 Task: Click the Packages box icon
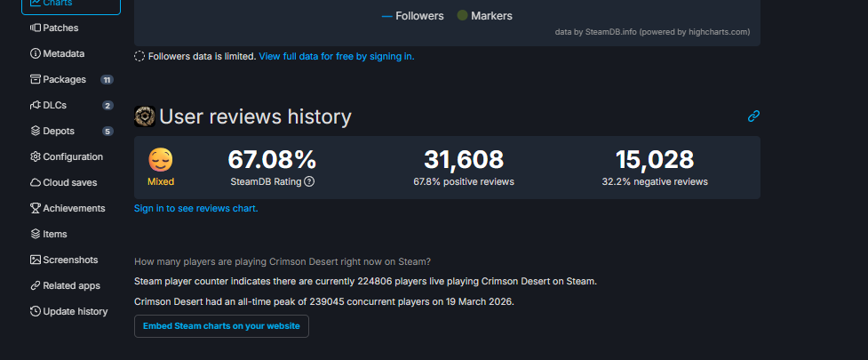36,79
